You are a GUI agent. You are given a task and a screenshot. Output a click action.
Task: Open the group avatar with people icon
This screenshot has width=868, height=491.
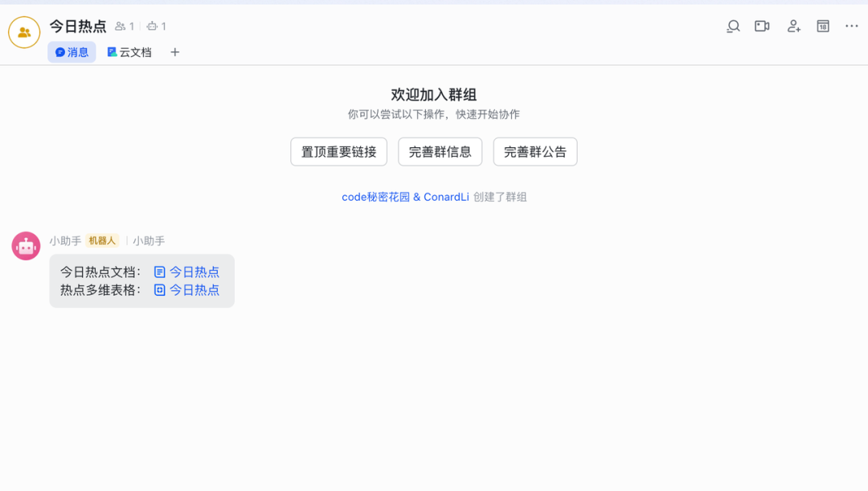click(23, 32)
